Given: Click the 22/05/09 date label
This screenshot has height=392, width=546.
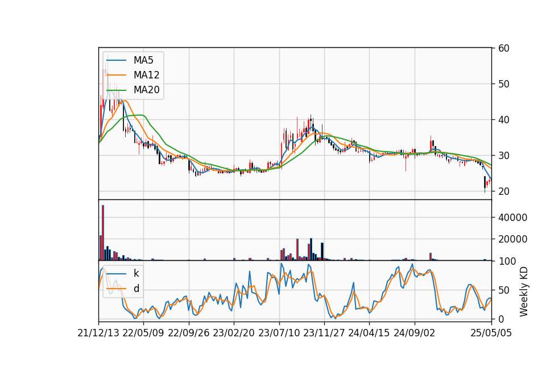Looking at the screenshot, I should pos(143,333).
